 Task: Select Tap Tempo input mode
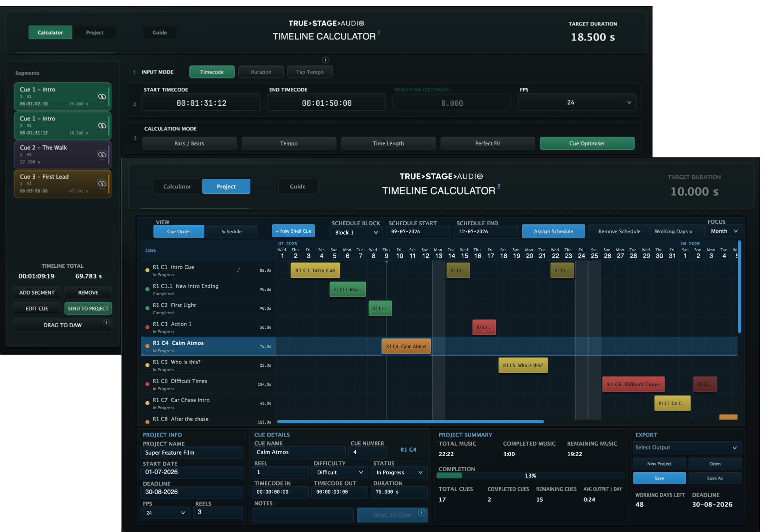click(310, 72)
